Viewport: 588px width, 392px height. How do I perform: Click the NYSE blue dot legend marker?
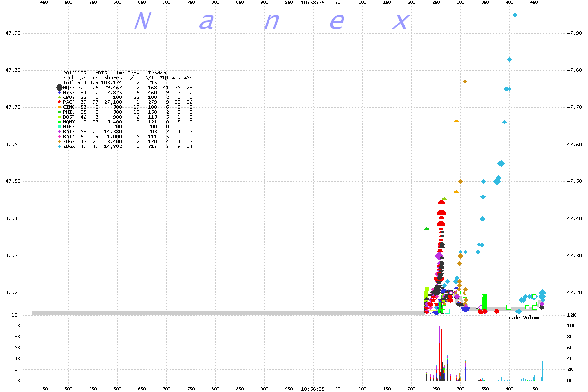pos(59,92)
